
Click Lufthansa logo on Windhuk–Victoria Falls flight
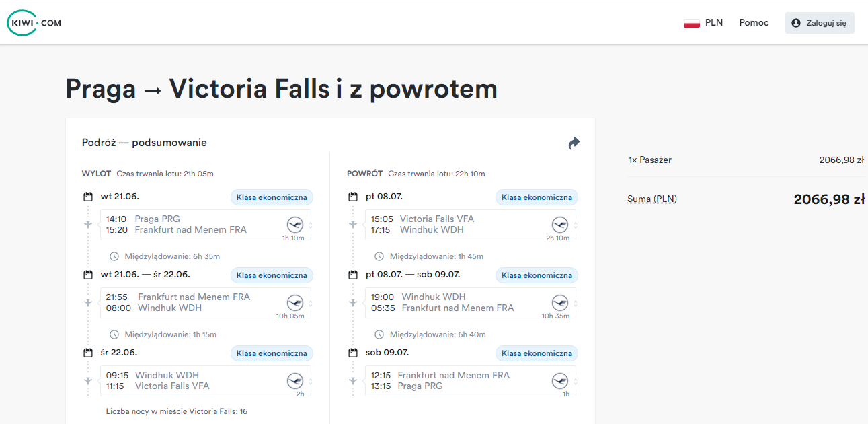click(x=294, y=381)
